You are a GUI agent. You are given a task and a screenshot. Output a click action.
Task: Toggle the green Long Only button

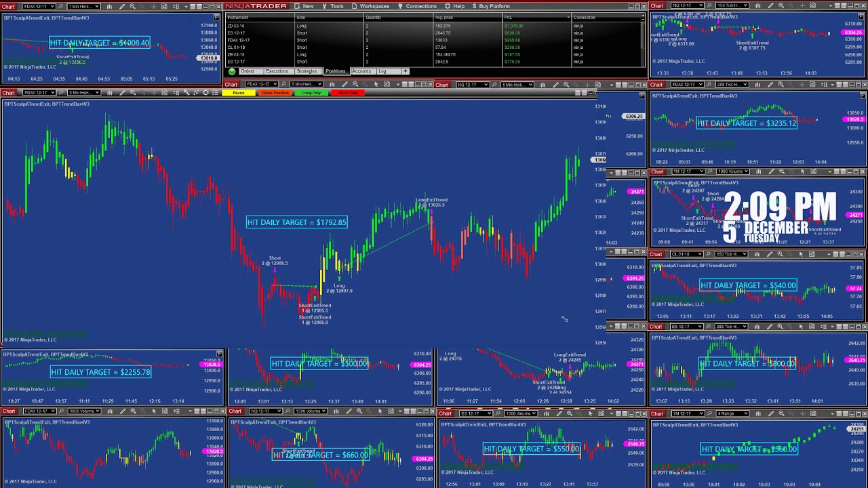311,93
